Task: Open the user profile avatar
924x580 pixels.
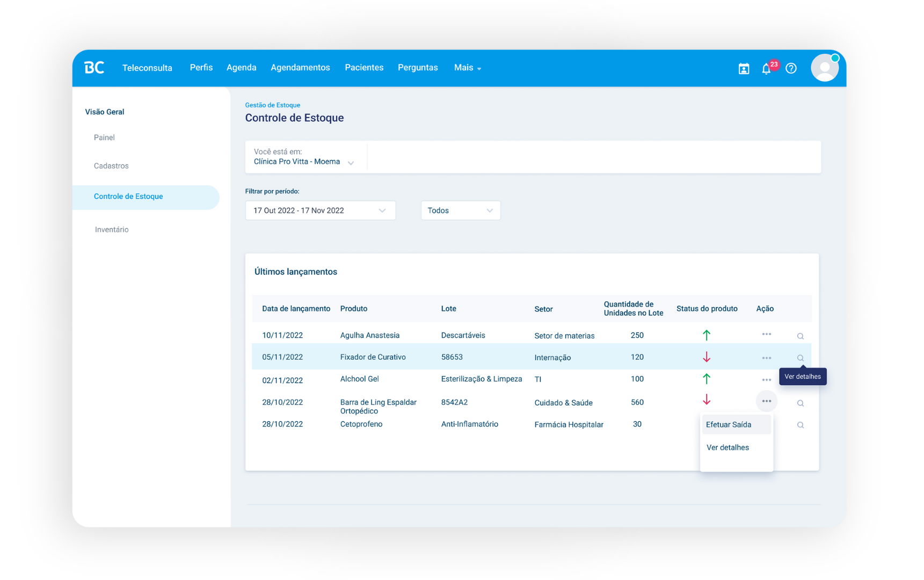Action: [824, 68]
